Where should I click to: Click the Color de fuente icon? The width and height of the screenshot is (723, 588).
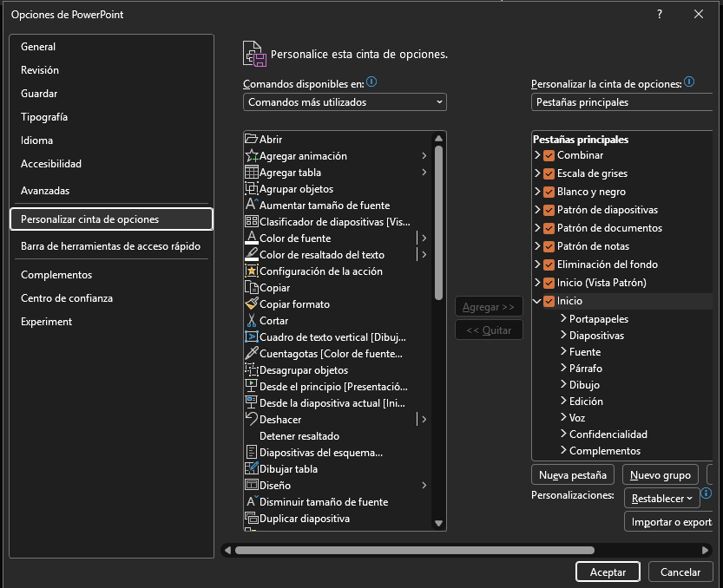252,238
